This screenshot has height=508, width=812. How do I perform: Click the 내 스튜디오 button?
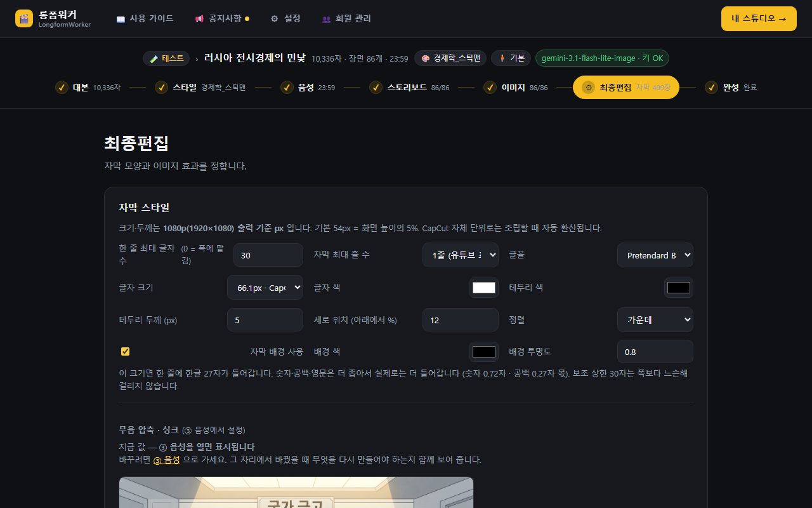(x=759, y=18)
